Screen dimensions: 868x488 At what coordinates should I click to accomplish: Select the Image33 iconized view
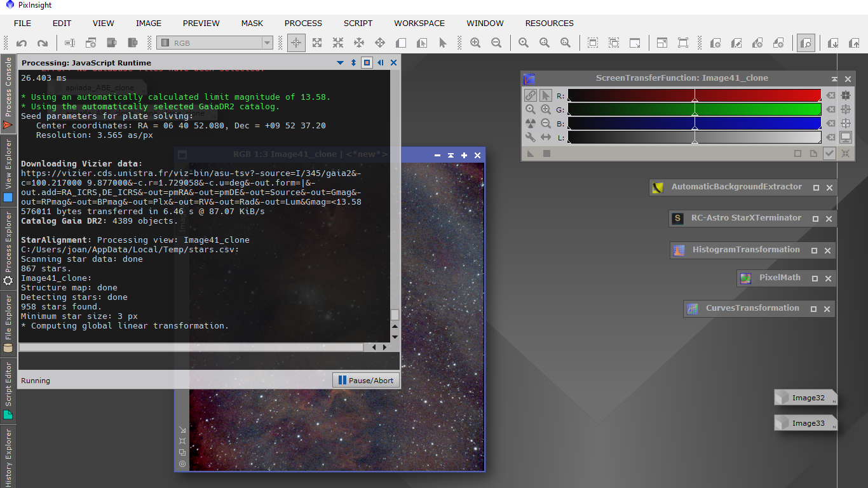pos(806,423)
